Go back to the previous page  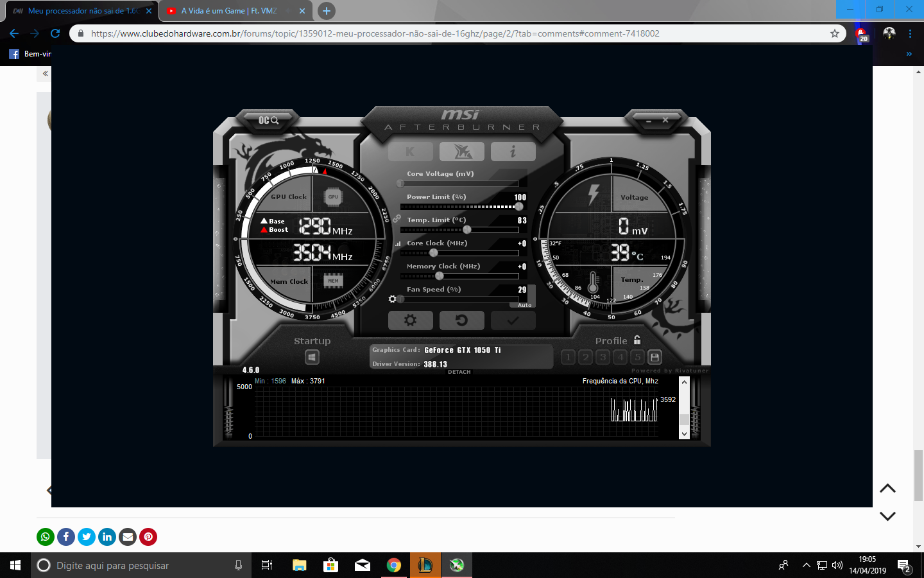[14, 33]
